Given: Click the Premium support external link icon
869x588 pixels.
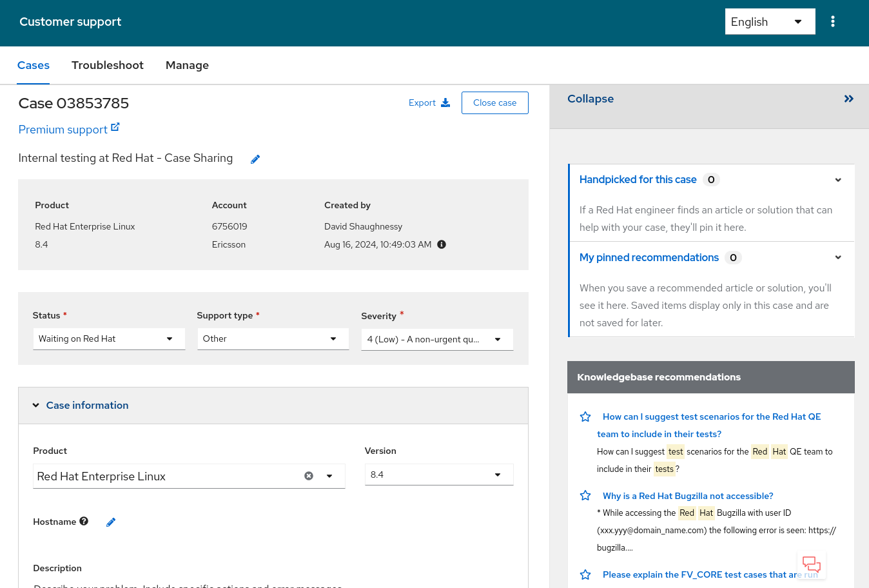Looking at the screenshot, I should 115,127.
